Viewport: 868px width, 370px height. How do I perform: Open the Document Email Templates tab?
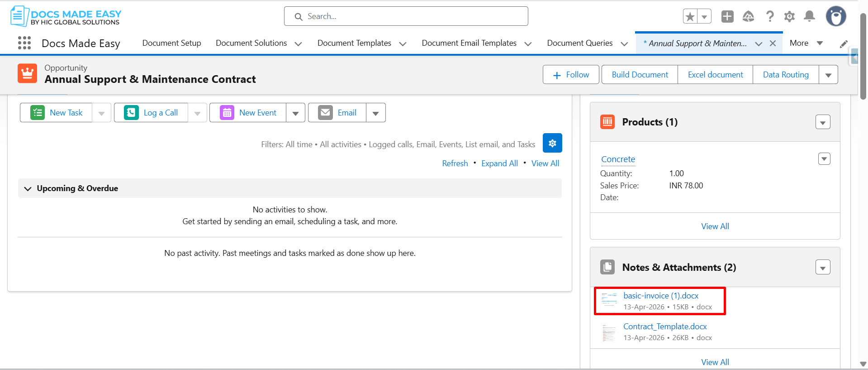click(469, 43)
